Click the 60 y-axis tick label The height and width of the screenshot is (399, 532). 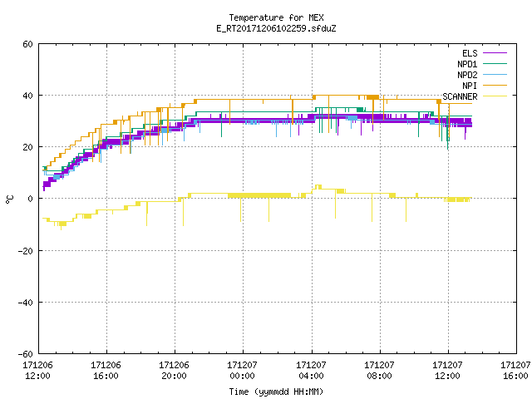click(x=27, y=44)
